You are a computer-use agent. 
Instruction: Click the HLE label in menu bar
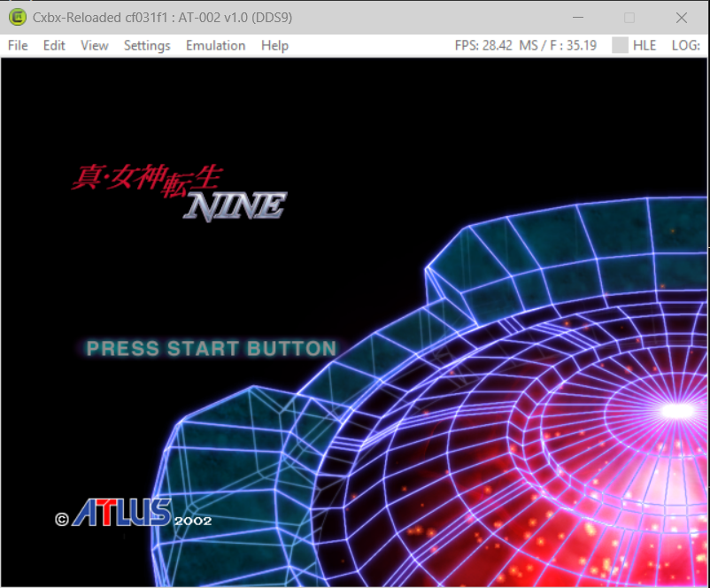[644, 45]
